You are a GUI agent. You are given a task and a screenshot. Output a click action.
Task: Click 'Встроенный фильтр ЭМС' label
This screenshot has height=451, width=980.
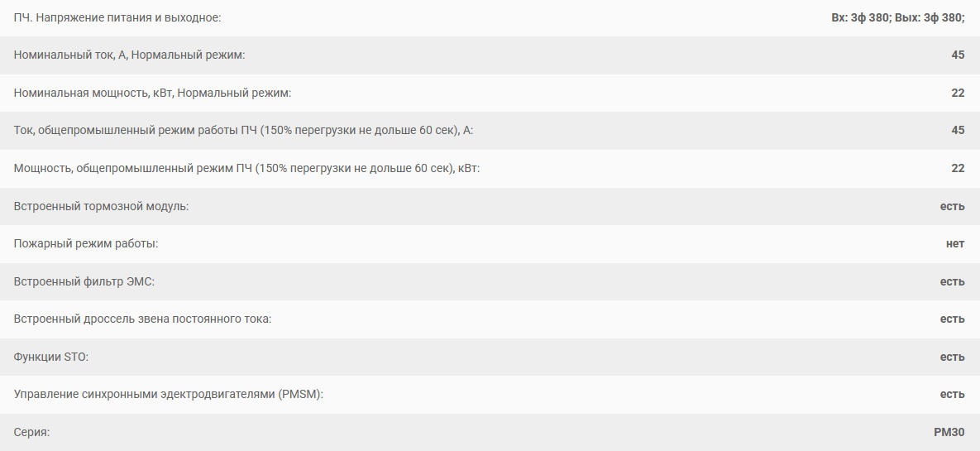point(84,281)
